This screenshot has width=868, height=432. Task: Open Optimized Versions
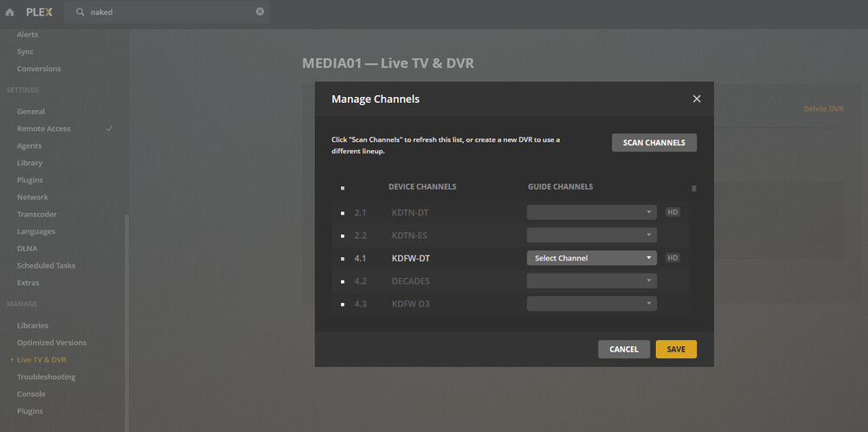click(51, 342)
